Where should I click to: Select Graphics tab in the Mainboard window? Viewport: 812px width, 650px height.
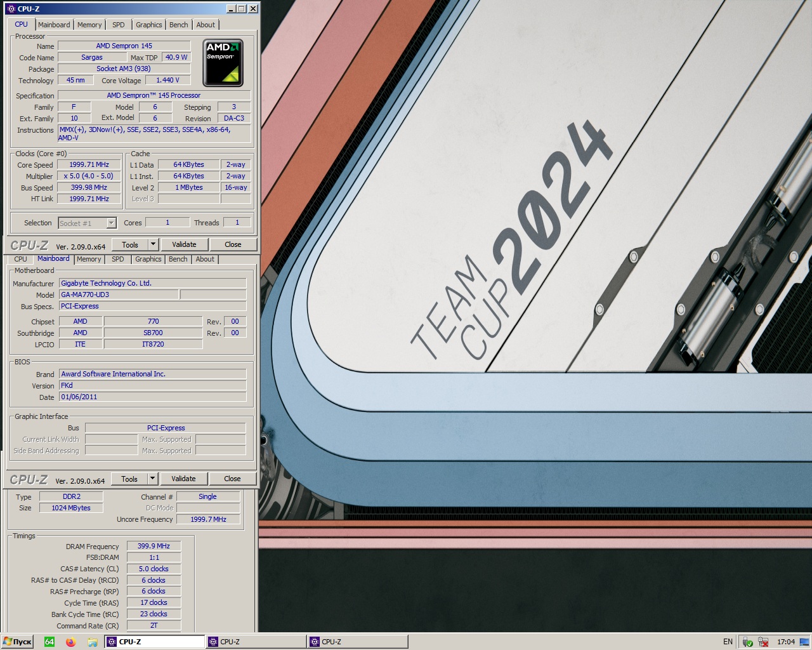[x=148, y=259]
